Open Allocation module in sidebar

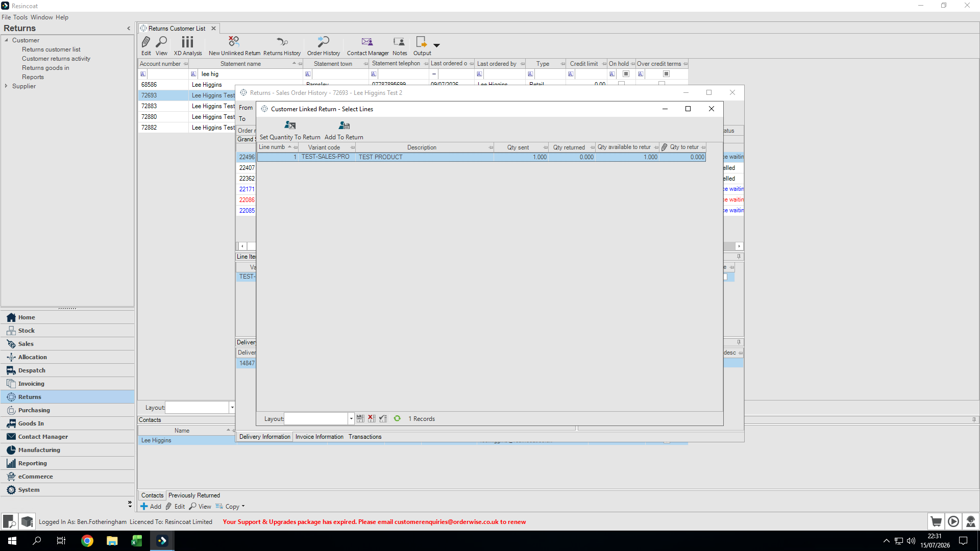pos(67,357)
